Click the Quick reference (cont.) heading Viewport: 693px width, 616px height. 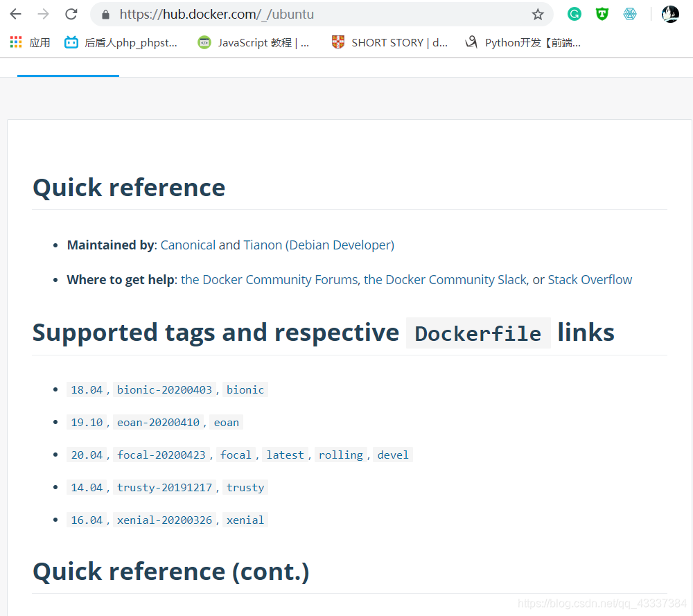tap(171, 572)
